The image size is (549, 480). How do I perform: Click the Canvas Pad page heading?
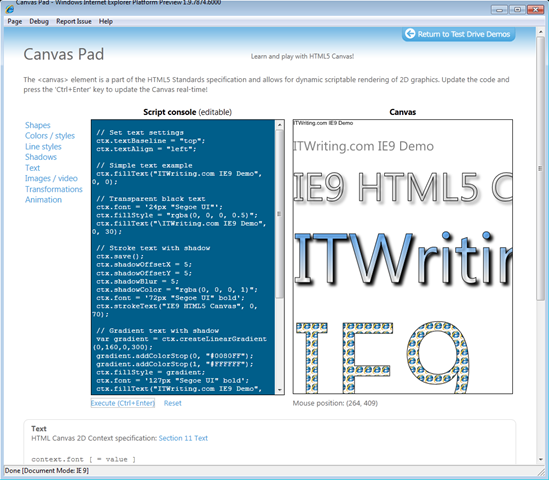64,54
